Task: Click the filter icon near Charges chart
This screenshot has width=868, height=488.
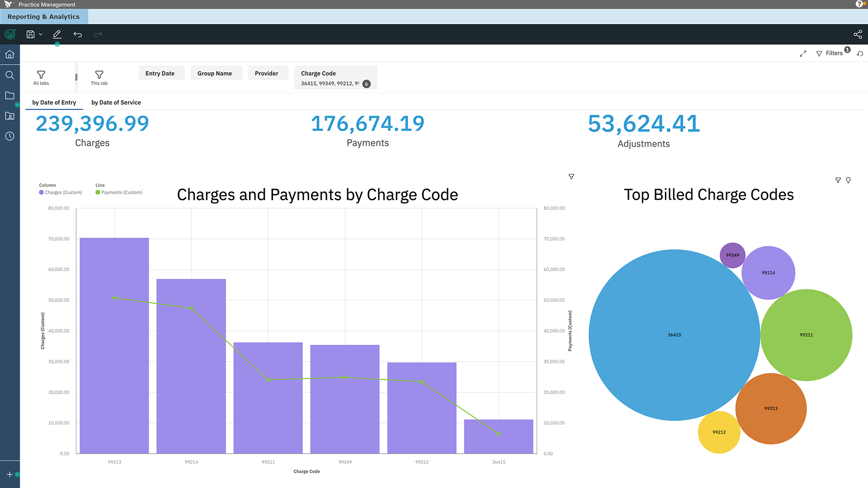Action: [x=571, y=177]
